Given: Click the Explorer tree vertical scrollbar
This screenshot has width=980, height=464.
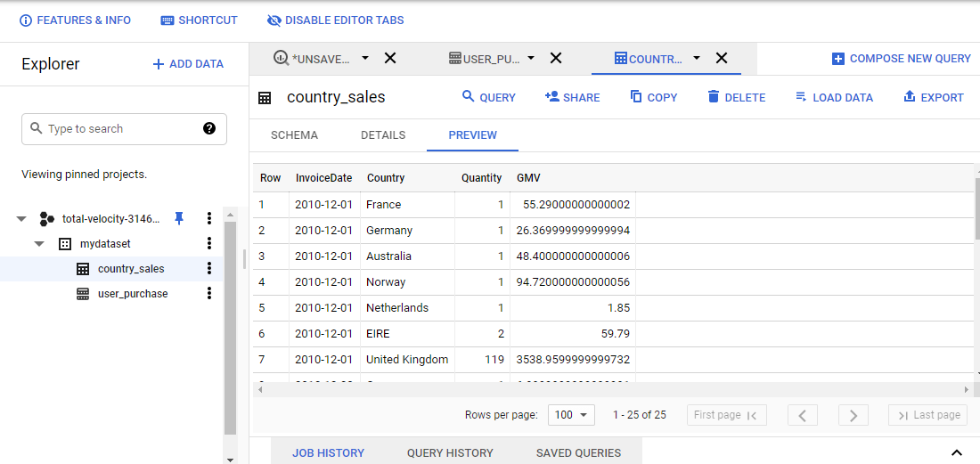Looking at the screenshot, I should [x=230, y=328].
